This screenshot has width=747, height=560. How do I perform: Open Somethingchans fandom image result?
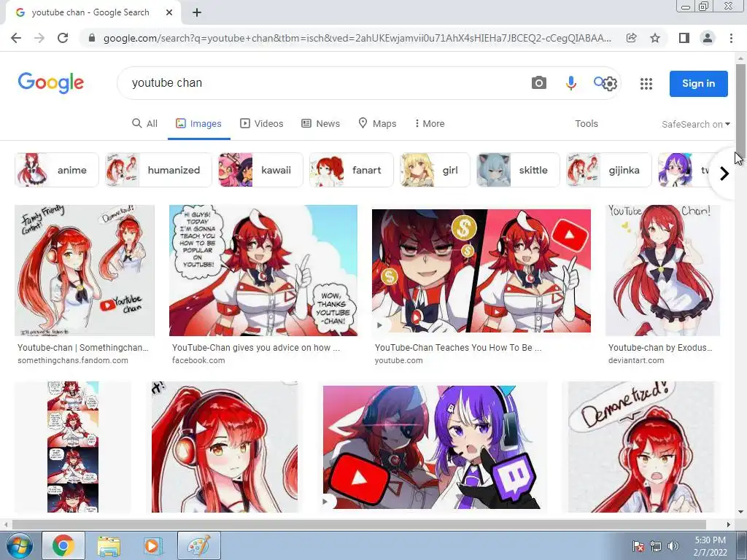[85, 271]
